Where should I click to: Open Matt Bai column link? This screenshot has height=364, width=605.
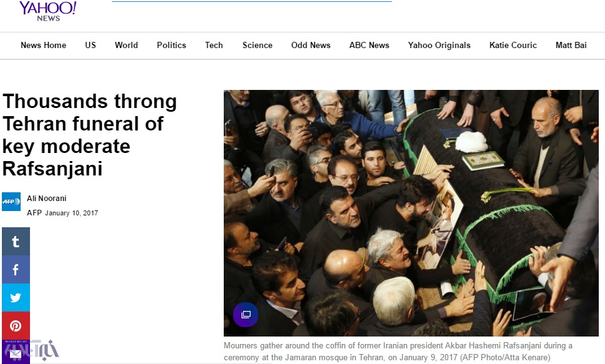571,45
